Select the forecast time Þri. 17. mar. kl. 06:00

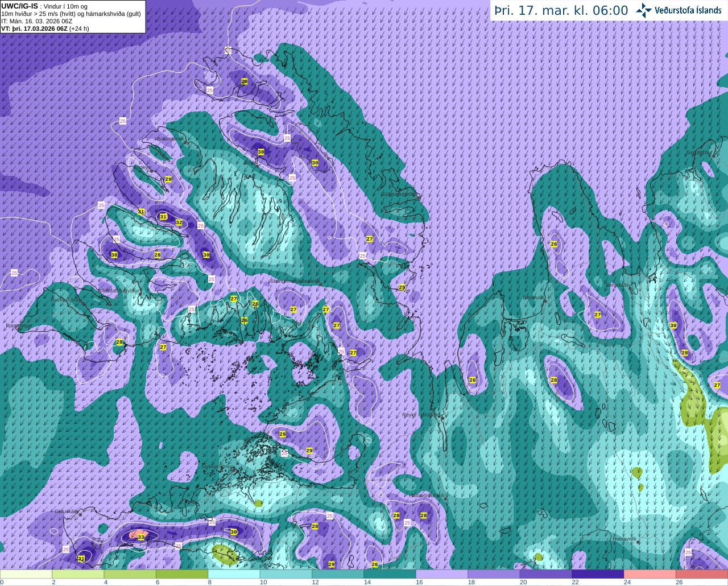tap(561, 10)
